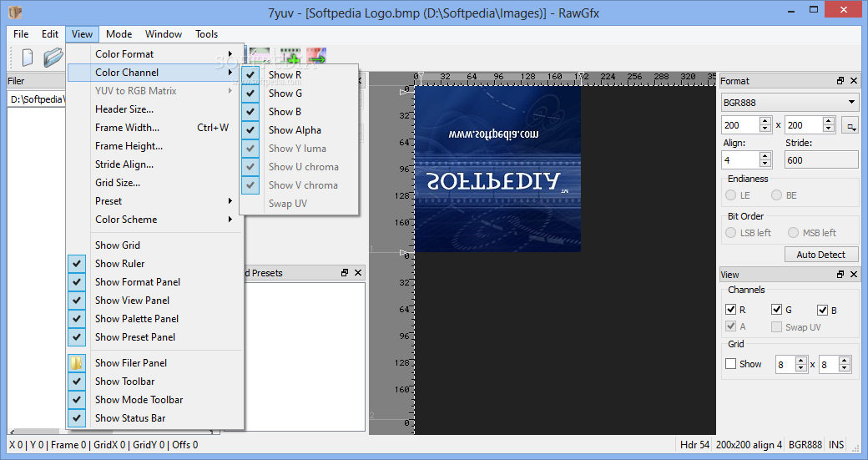Click the New file toolbar icon

pyautogui.click(x=27, y=57)
